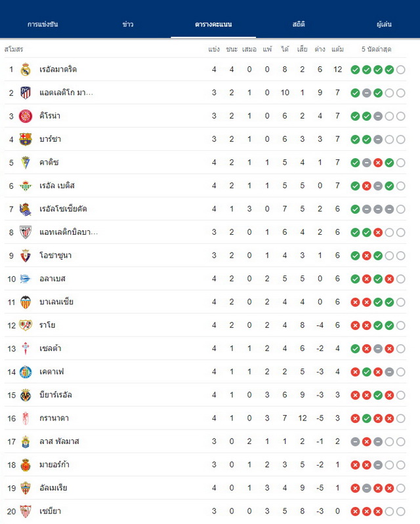Click the Athletic Bilbao crest icon
420x524 pixels.
26,232
